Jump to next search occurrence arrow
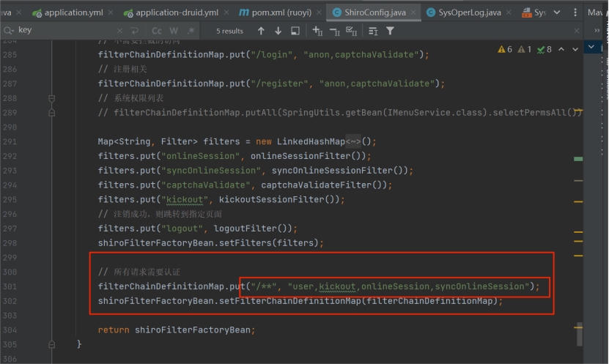This screenshot has height=364, width=609. (x=278, y=31)
